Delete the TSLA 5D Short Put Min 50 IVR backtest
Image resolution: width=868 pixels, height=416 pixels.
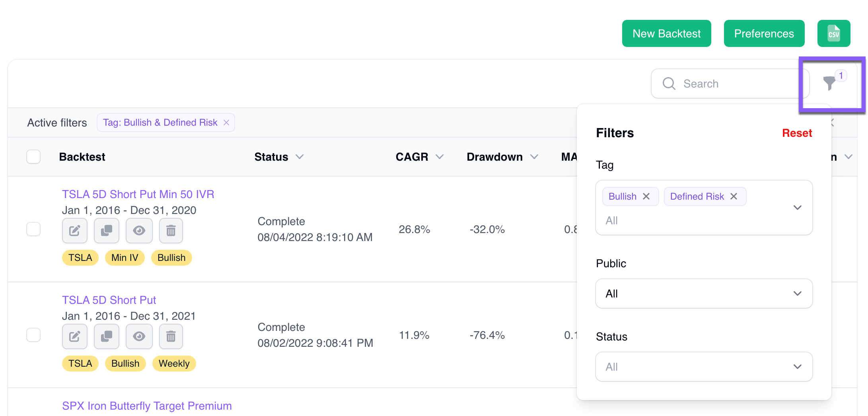tap(171, 231)
